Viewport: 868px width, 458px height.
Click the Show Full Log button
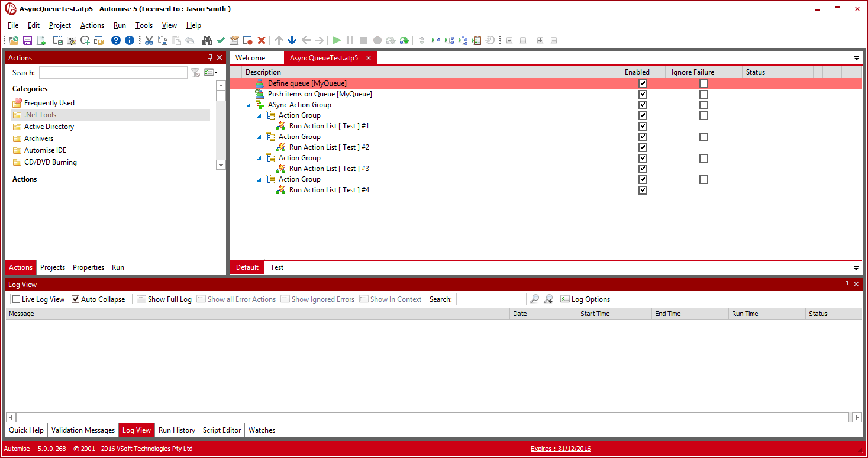pyautogui.click(x=164, y=299)
